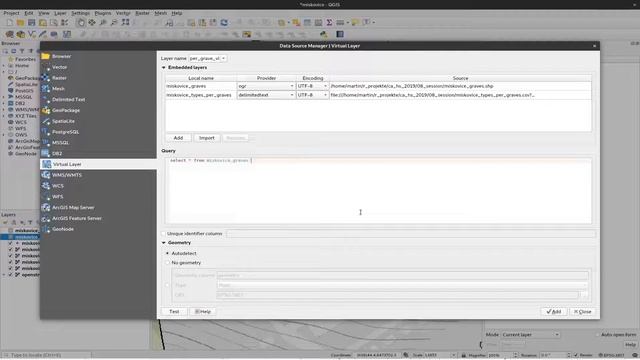
Task: Click the Zoom Out toolbar icon
Action: tap(114, 22)
